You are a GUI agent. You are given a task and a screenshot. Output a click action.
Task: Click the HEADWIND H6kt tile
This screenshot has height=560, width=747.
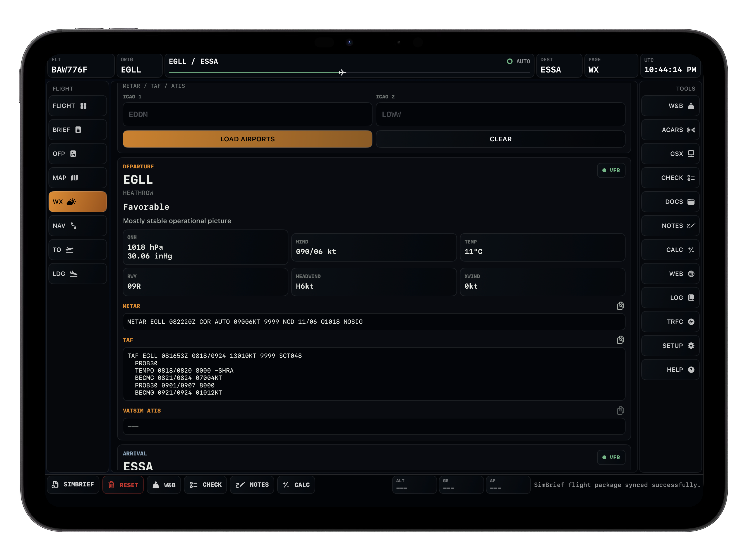pos(374,282)
